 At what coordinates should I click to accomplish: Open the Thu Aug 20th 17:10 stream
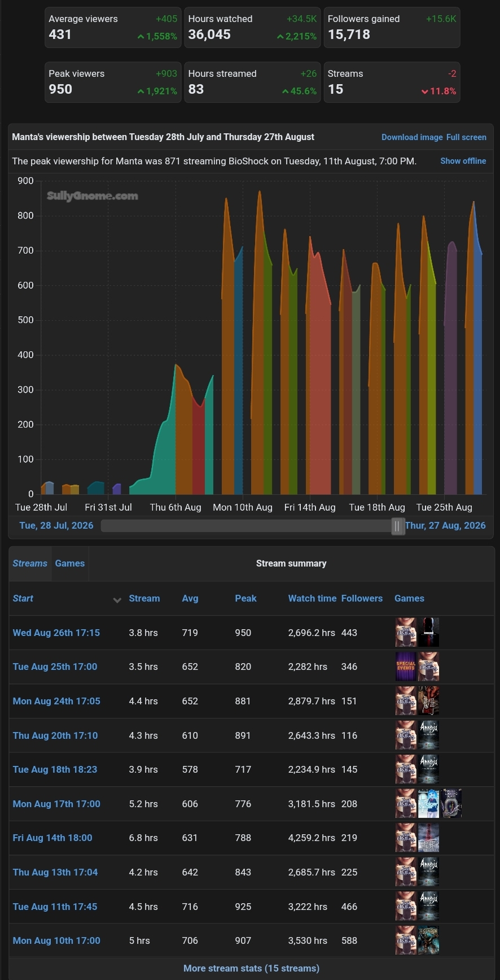click(x=55, y=735)
